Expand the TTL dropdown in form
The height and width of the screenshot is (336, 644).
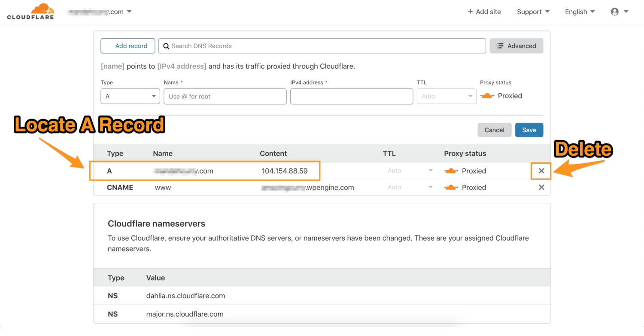point(447,96)
